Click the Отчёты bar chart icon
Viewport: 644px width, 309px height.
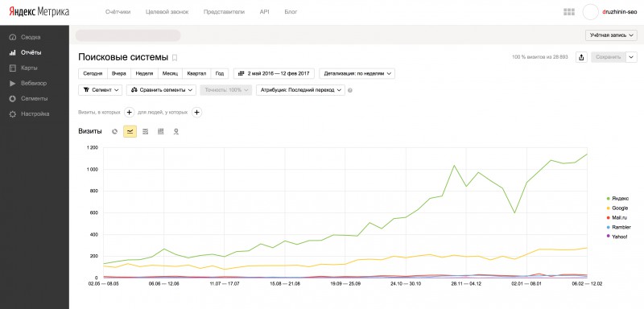pos(12,52)
